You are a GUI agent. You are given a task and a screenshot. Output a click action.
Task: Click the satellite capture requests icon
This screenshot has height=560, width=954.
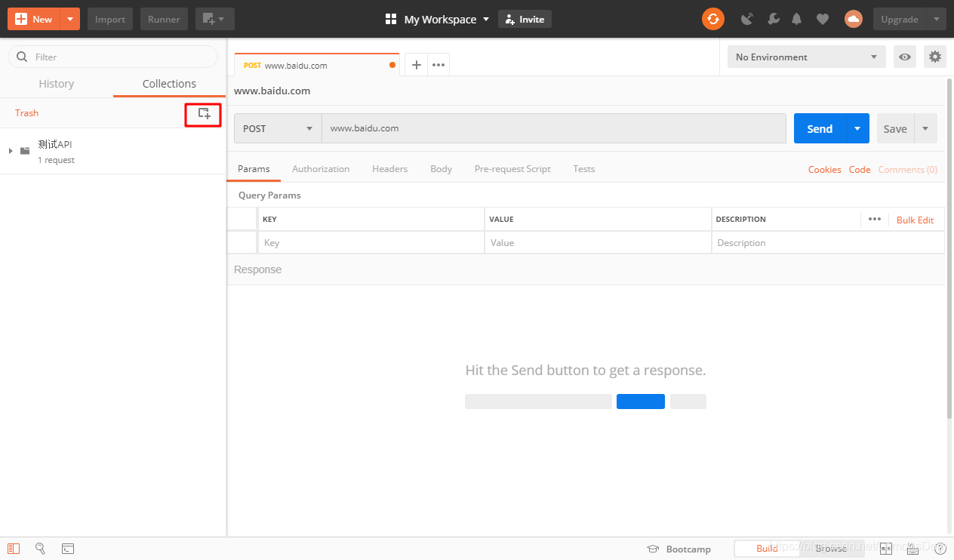point(747,20)
